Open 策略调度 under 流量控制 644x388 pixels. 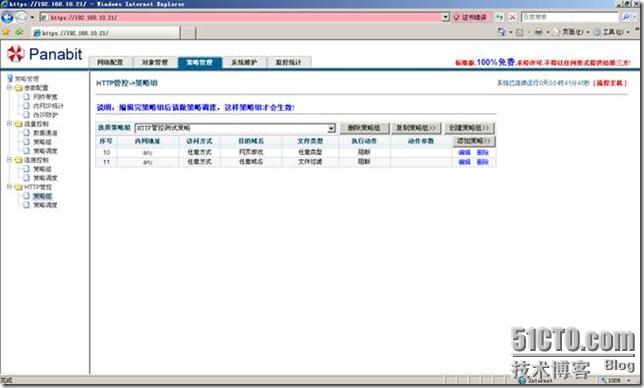[x=45, y=151]
